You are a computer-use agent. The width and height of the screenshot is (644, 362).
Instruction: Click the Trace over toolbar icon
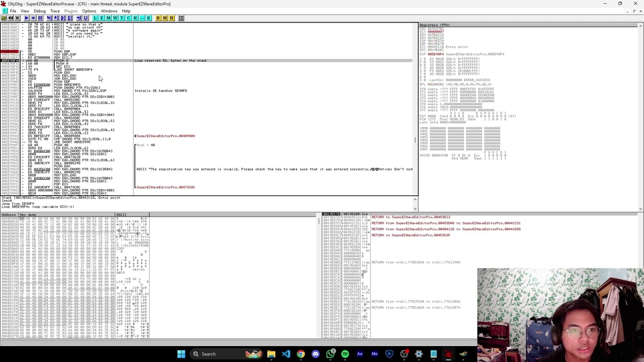point(69,18)
